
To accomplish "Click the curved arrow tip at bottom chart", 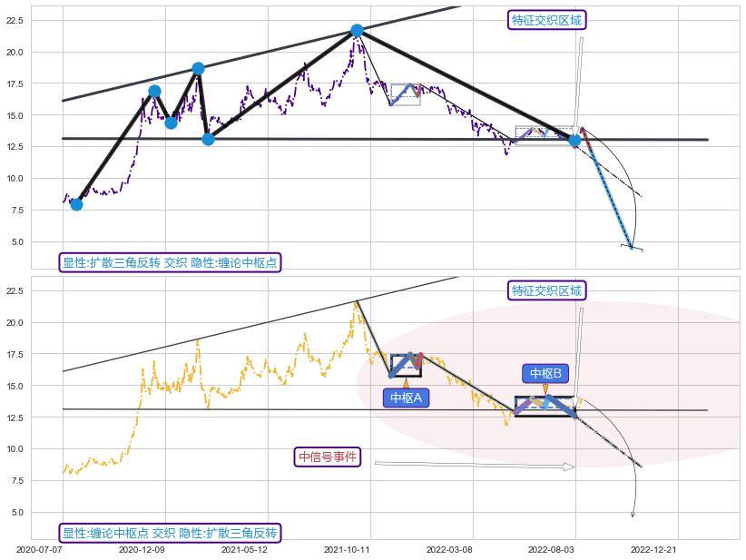I will point(633,516).
